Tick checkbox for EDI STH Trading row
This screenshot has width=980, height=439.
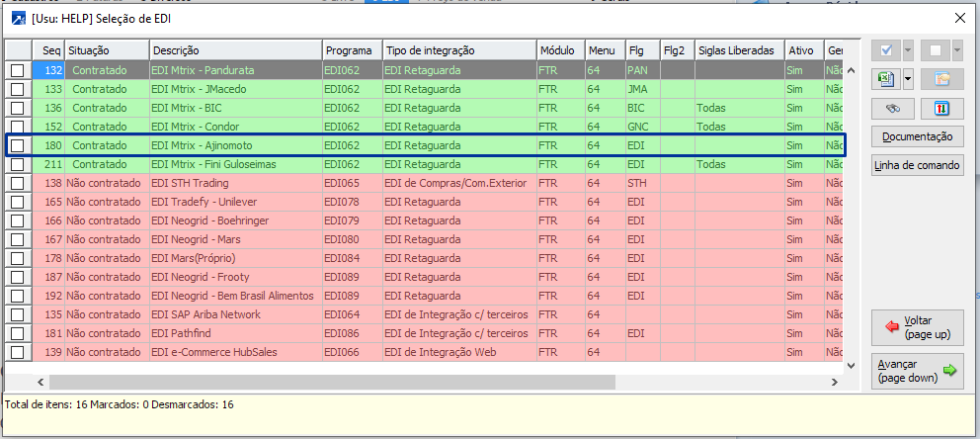tap(18, 183)
